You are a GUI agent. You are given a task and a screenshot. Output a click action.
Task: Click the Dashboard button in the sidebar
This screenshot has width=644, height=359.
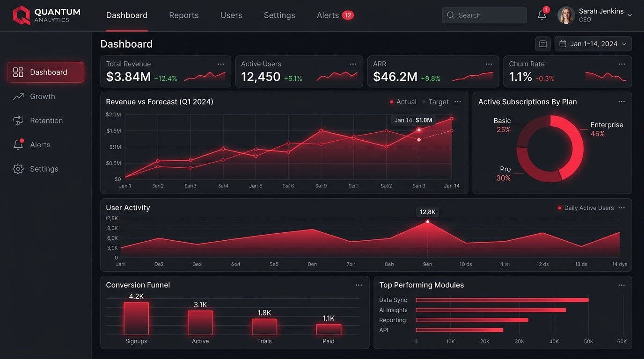[x=45, y=72]
